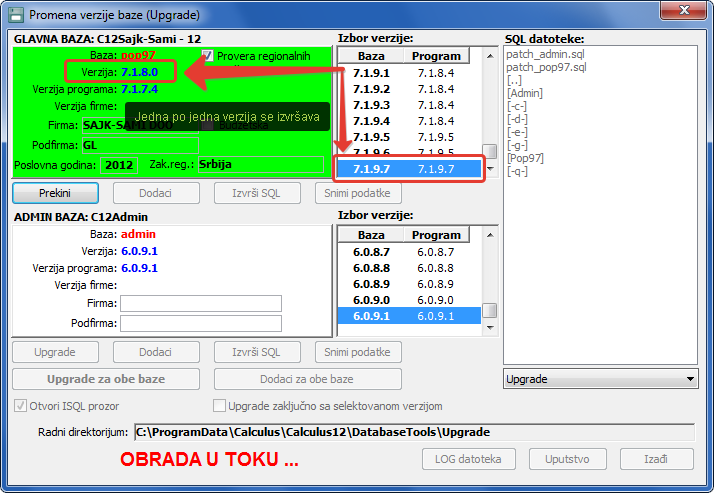Click the Baza column header in upper list

point(371,56)
